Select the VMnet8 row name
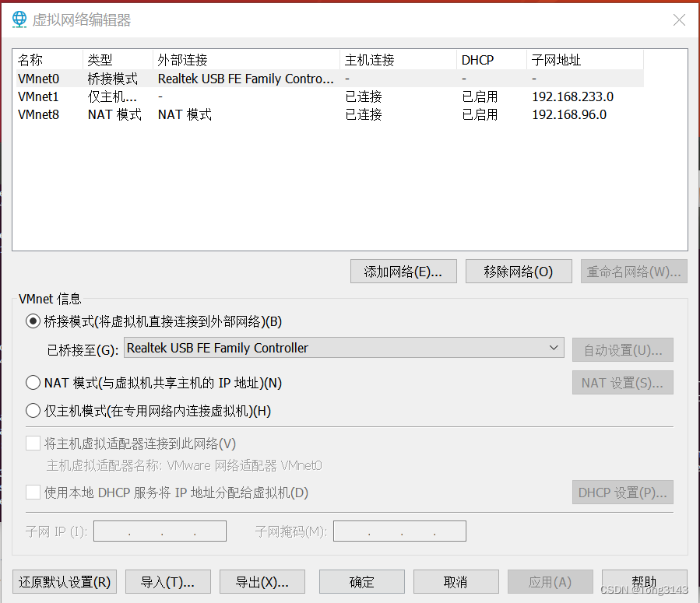 click(38, 114)
